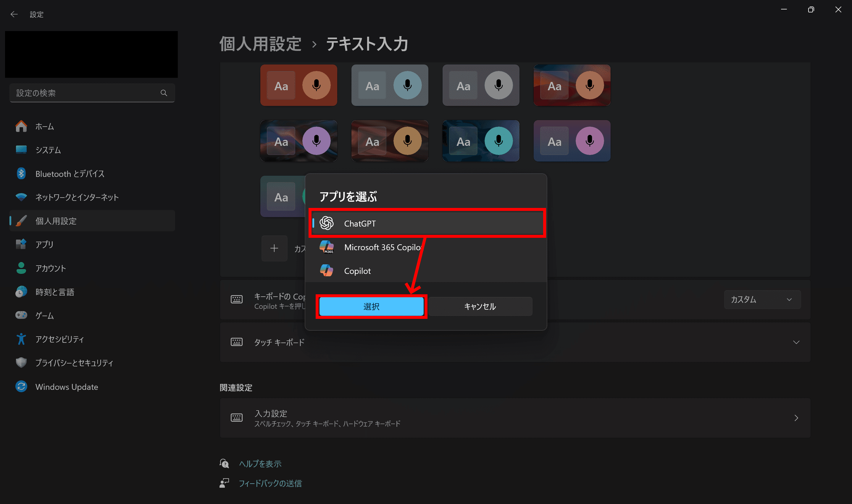Select 個人用設定 in sidebar

click(92, 221)
